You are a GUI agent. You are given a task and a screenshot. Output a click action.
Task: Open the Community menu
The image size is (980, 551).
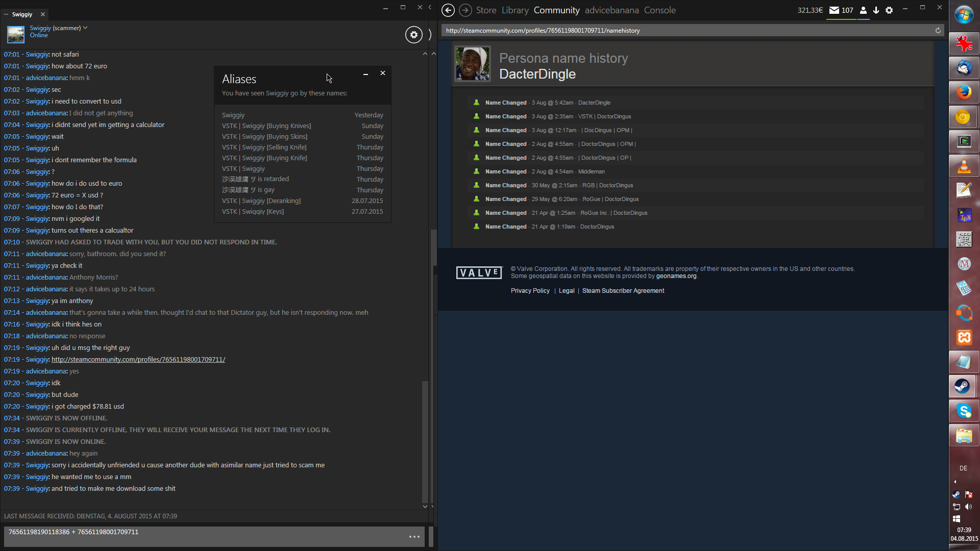(x=556, y=10)
